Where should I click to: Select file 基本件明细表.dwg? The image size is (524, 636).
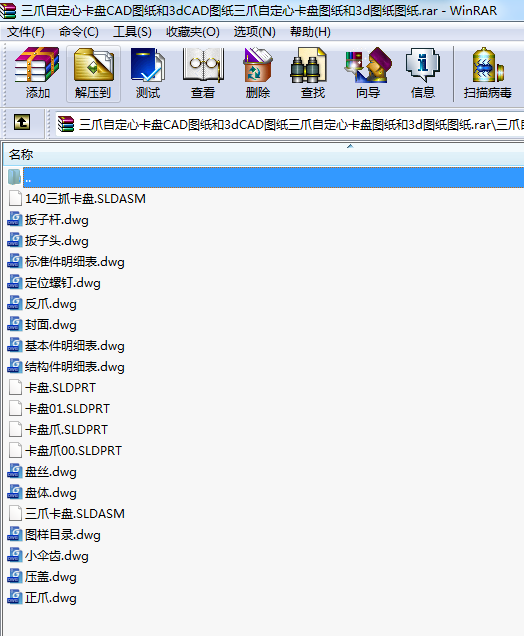75,346
